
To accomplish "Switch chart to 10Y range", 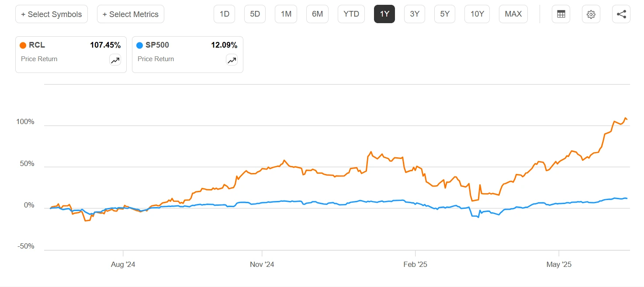I will point(477,14).
